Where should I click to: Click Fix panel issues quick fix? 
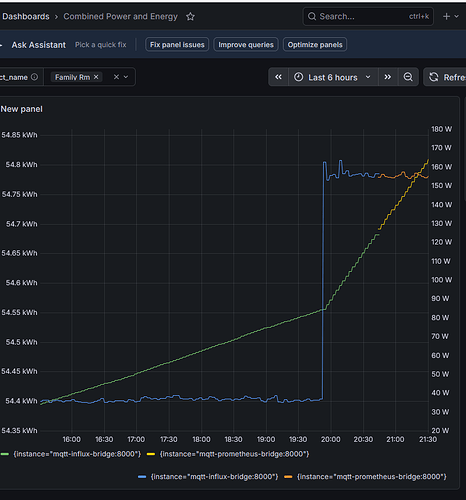tap(177, 45)
